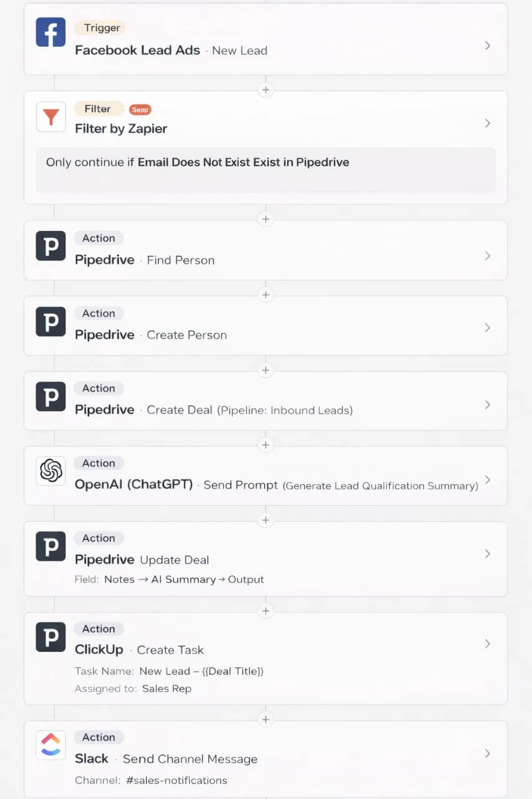Expand the Slack Send Channel Message step chevron
Image resolution: width=532 pixels, height=799 pixels.
[x=488, y=753]
